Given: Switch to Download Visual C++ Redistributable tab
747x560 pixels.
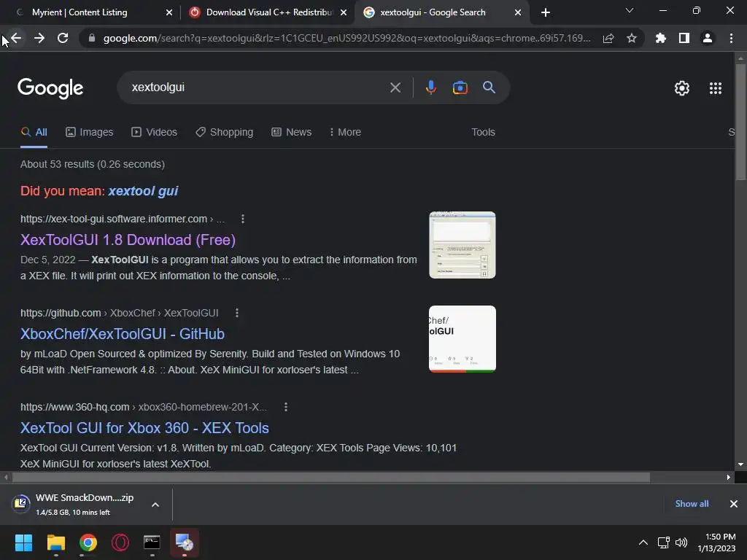Looking at the screenshot, I should point(268,12).
